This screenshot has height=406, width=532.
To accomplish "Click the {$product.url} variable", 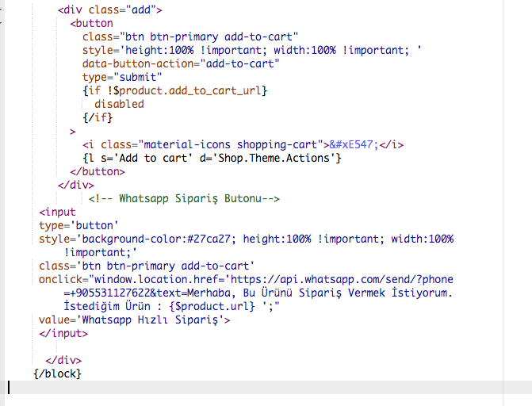I will [212, 307].
